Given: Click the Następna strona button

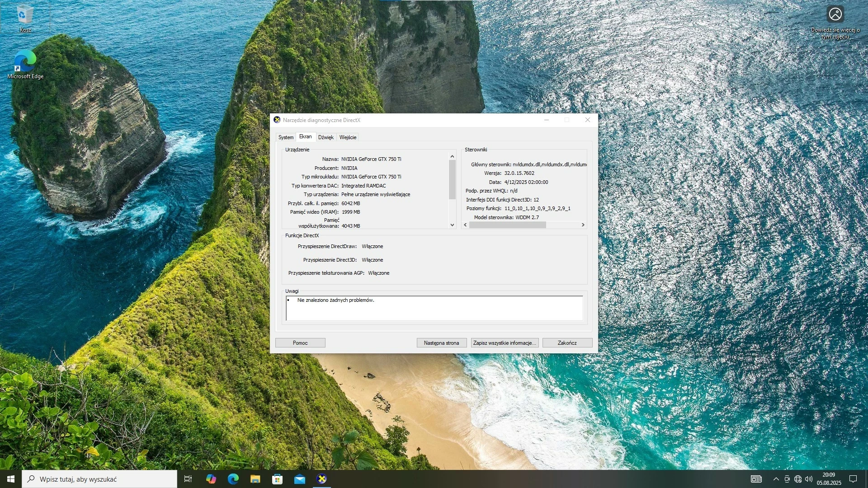Looking at the screenshot, I should pos(441,343).
